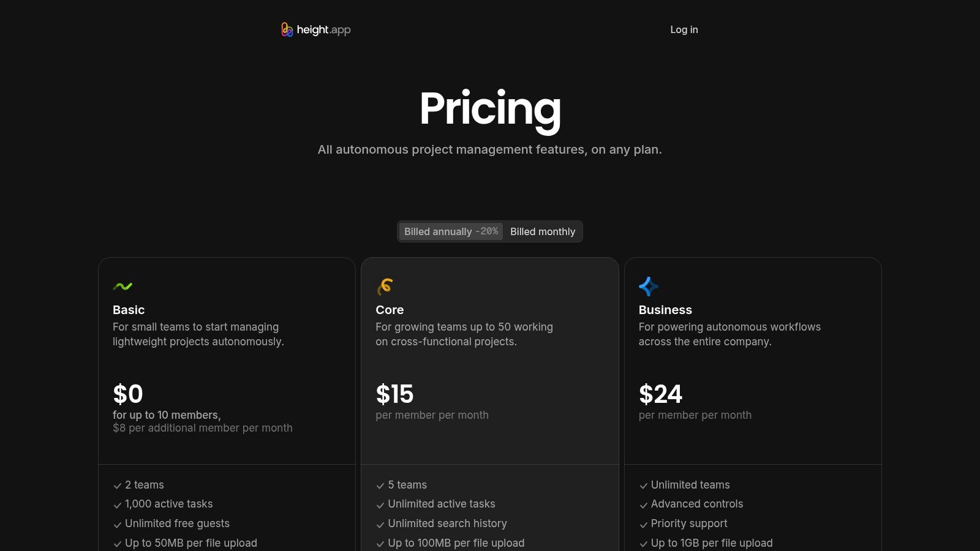The image size is (980, 551).
Task: Click the checkmark beside Unlimited active tasks
Action: [380, 505]
